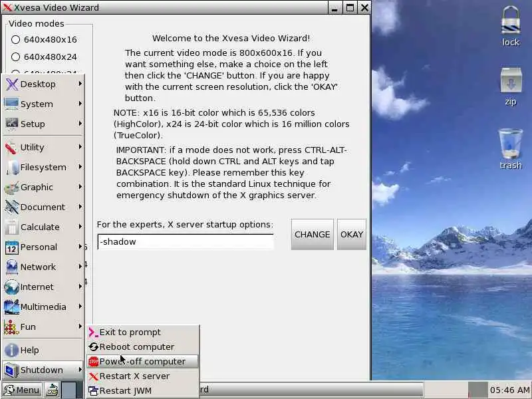Minimize the Xvesa Video Wizard window

[x=335, y=7]
